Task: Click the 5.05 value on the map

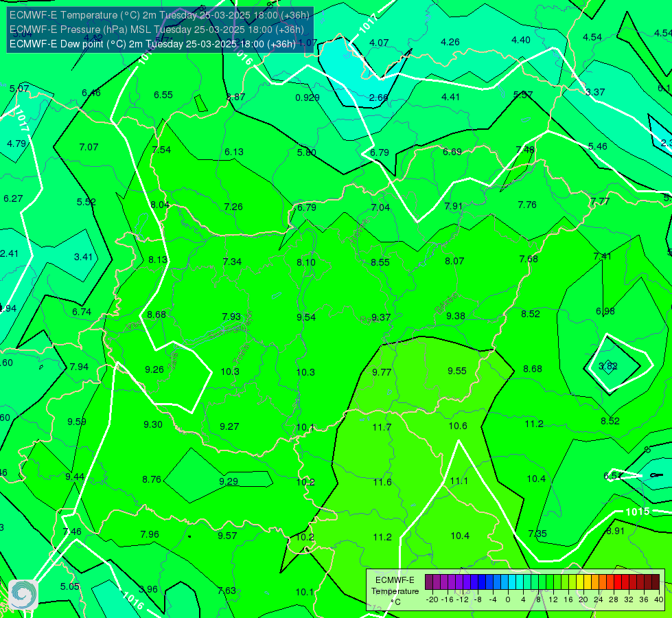Action: (69, 586)
